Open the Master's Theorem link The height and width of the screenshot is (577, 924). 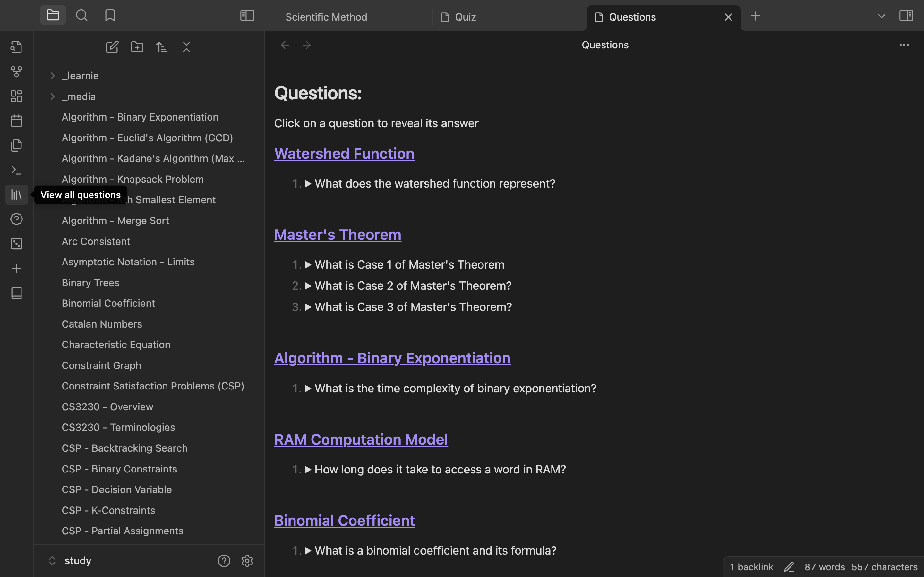pos(337,235)
